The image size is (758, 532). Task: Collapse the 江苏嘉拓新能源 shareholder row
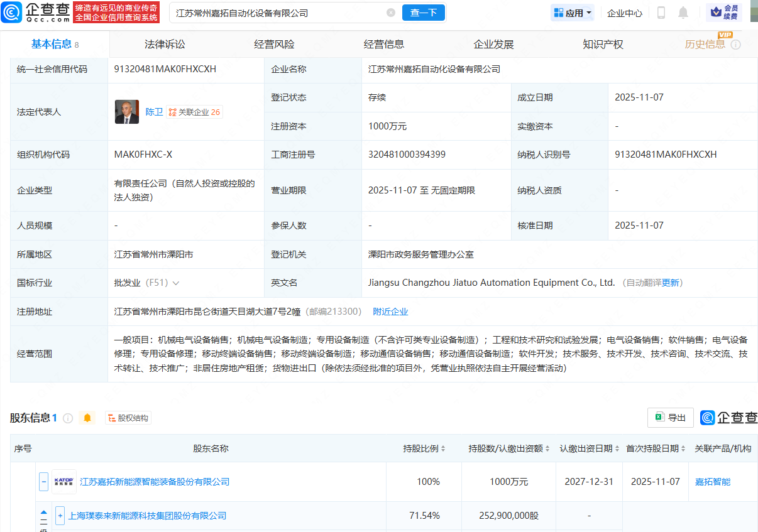coord(43,482)
